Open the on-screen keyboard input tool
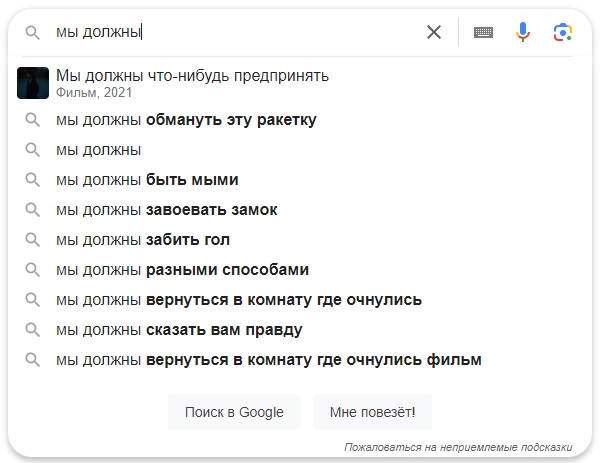The image size is (600, 463). tap(484, 32)
